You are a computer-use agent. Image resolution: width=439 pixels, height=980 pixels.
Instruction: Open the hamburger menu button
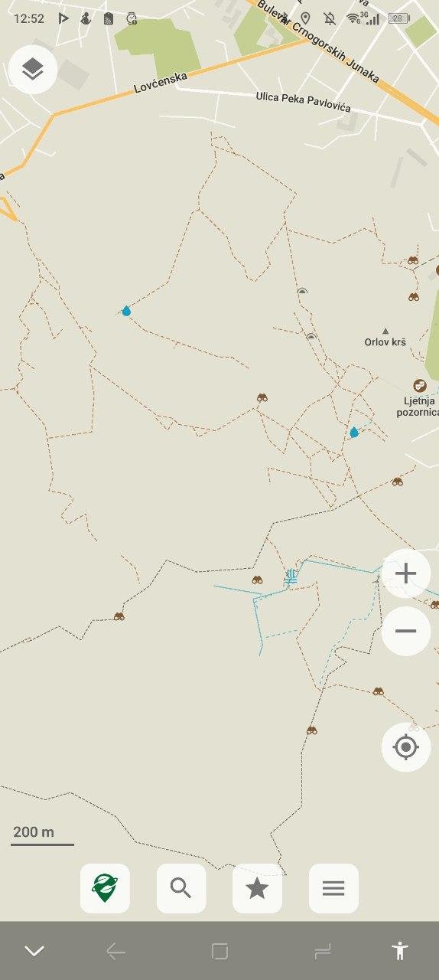333,888
